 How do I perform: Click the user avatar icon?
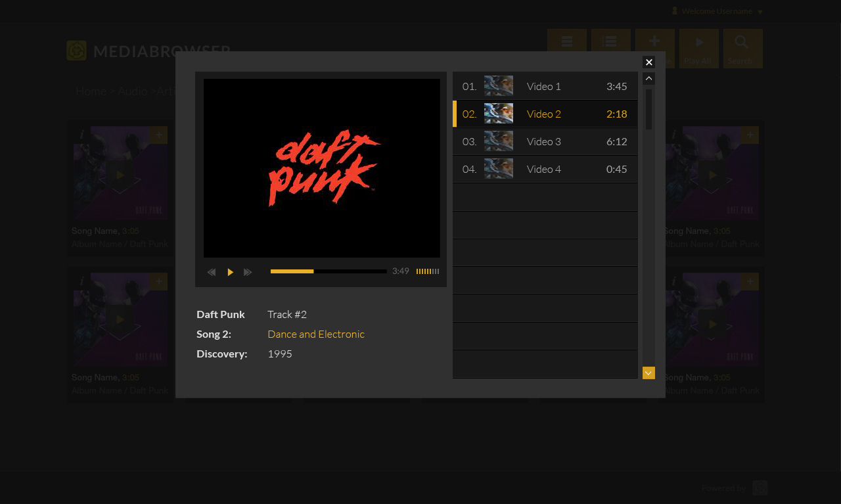674,11
